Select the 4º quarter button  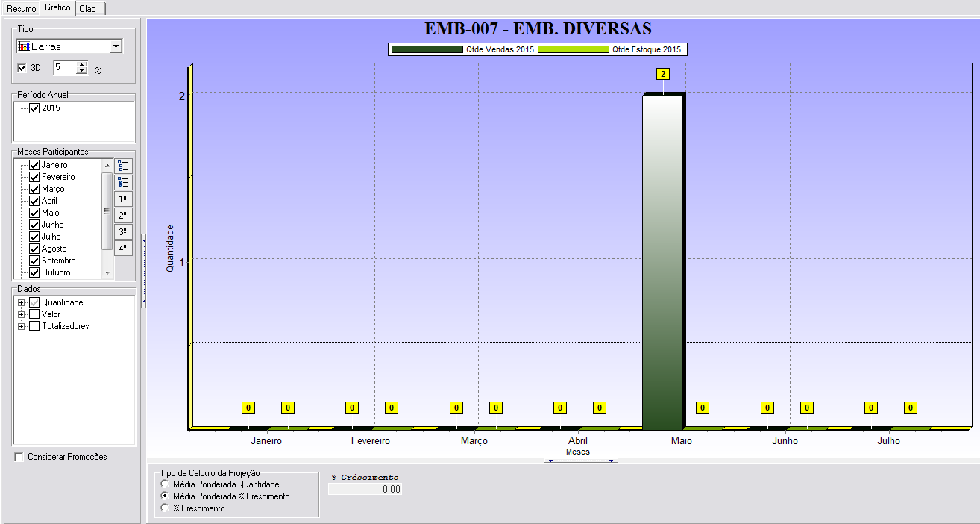[124, 248]
